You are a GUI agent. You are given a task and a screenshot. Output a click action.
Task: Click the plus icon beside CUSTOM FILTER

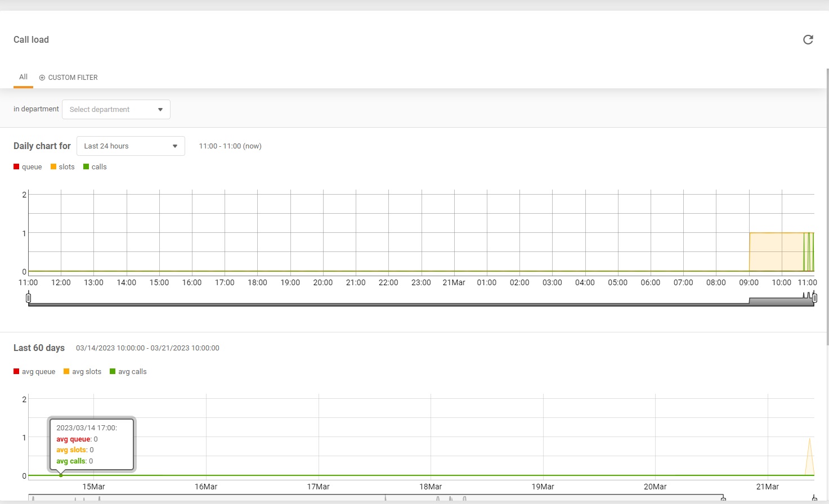(42, 78)
